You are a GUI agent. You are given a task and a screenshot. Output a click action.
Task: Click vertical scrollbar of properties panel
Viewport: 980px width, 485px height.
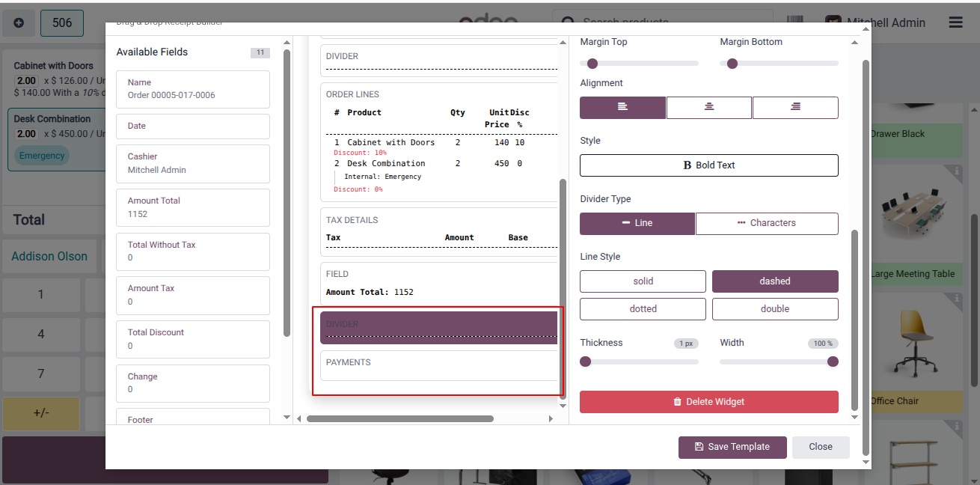click(856, 320)
